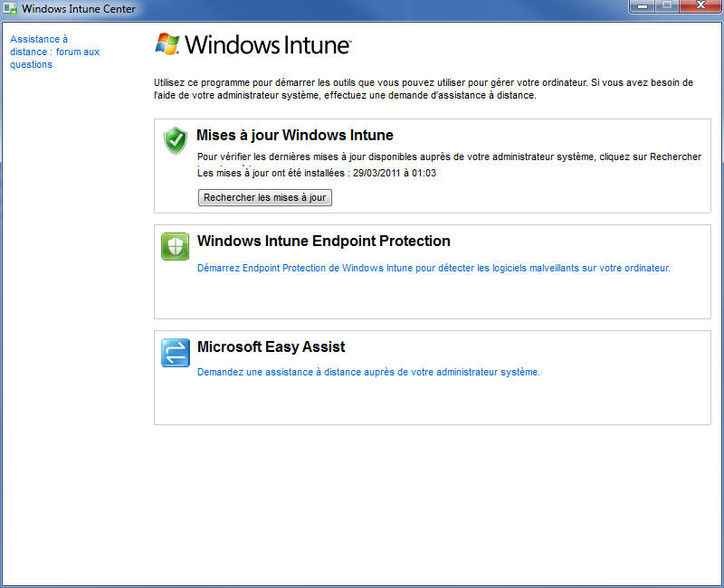Click the green shield checkmark update icon

coord(176,140)
